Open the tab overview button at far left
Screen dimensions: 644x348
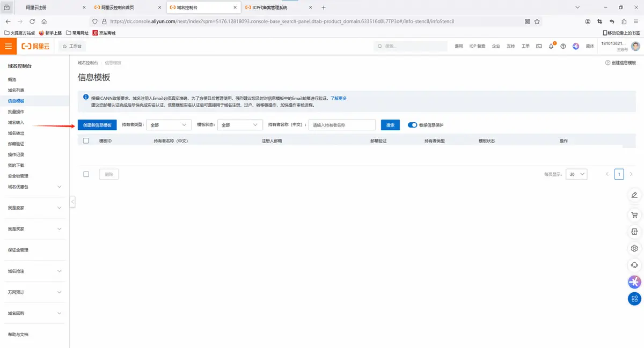coord(6,8)
